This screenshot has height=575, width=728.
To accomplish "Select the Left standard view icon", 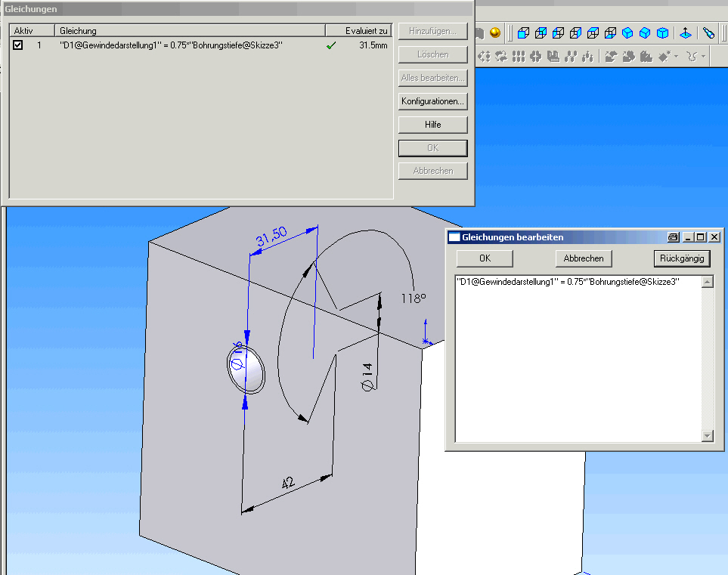I will tap(558, 33).
